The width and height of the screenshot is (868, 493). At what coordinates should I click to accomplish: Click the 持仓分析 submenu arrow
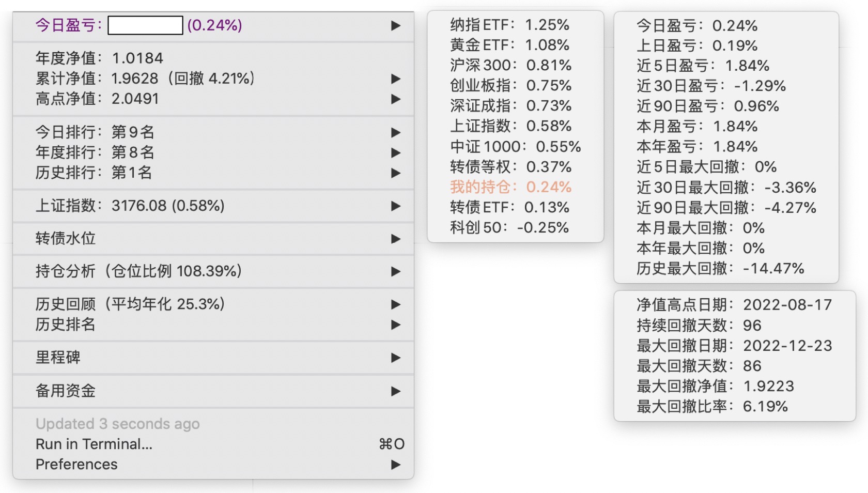point(396,271)
